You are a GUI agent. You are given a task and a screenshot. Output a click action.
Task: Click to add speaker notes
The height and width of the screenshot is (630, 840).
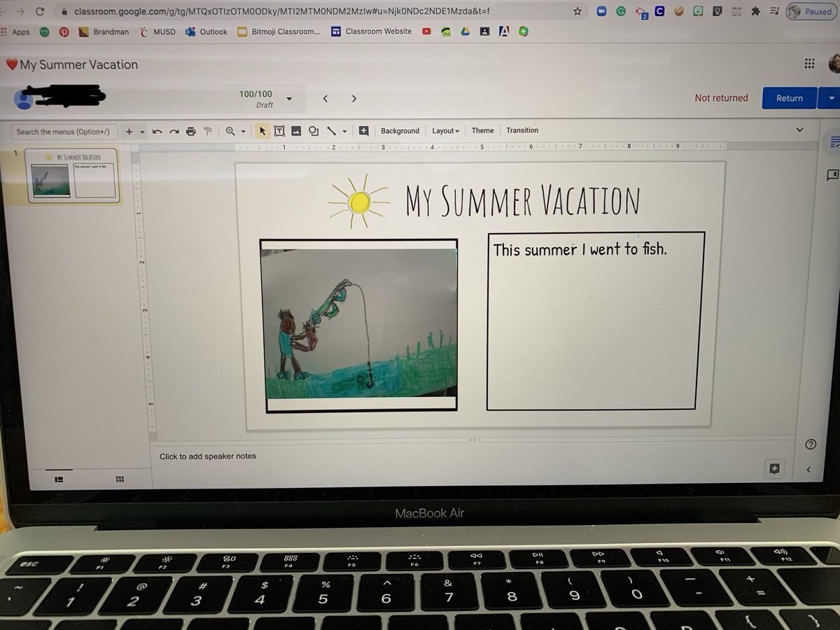208,456
